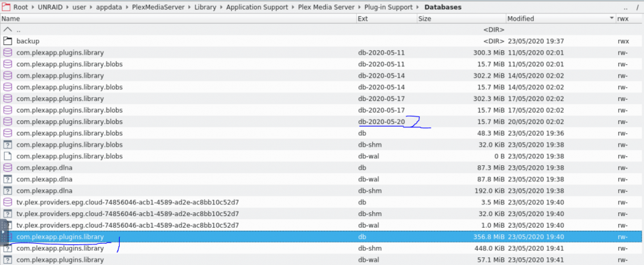Click the '192.0 KiB' size value
Screen dimensions: 644x265
pos(489,191)
